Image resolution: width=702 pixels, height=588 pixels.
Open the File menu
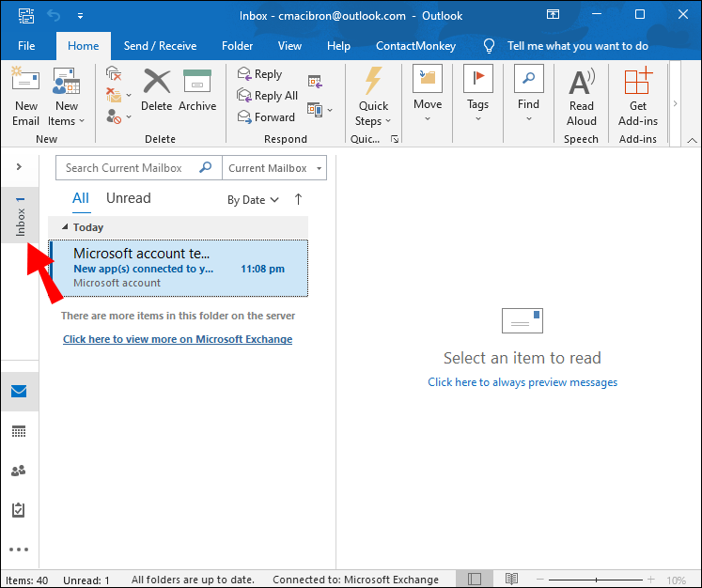[26, 45]
